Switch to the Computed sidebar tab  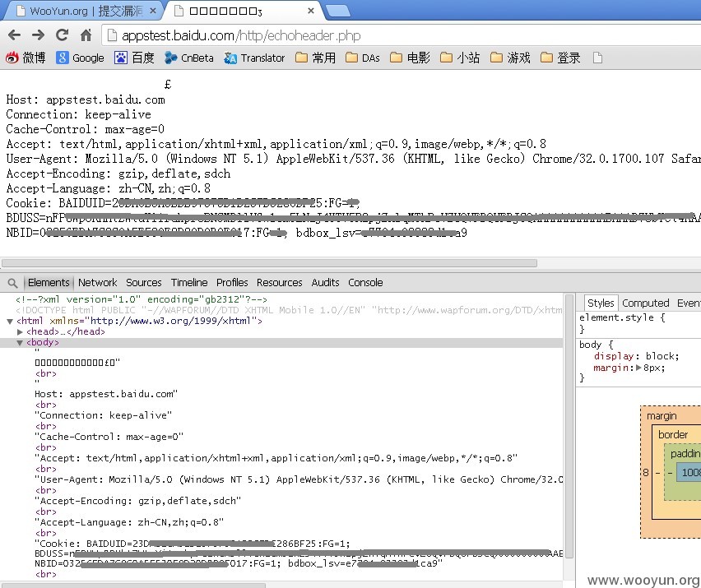coord(646,303)
